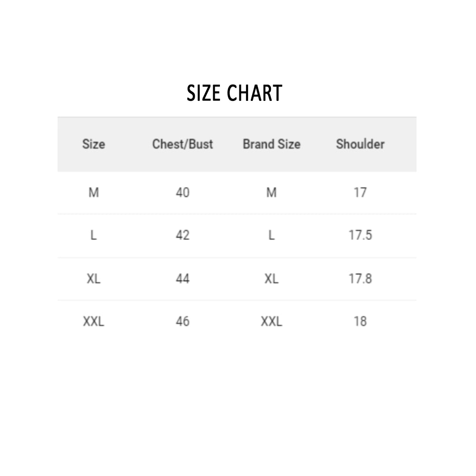
Task: Click the shoulder value 18
Action: pos(360,322)
